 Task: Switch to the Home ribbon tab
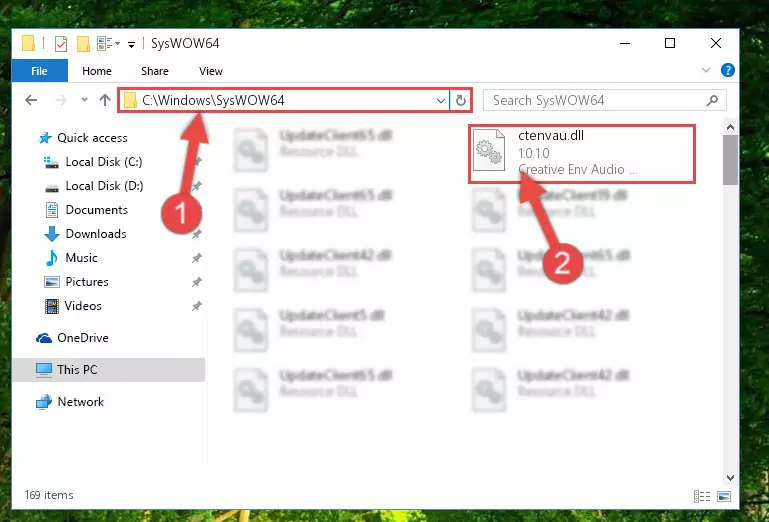click(97, 71)
